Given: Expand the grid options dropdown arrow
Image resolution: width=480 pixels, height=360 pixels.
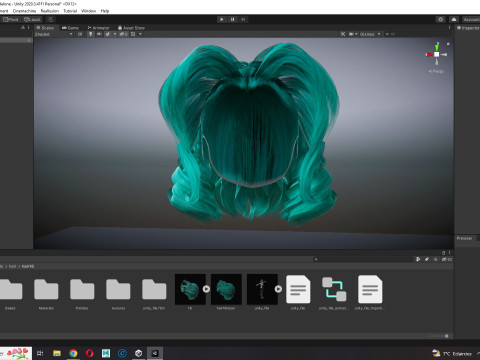Looking at the screenshot, I should pos(140,34).
